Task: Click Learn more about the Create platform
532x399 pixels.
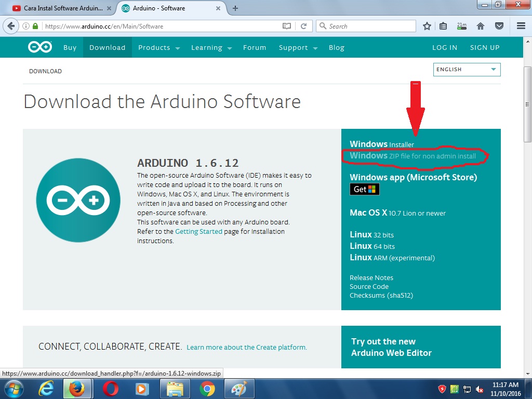Action: pyautogui.click(x=247, y=347)
